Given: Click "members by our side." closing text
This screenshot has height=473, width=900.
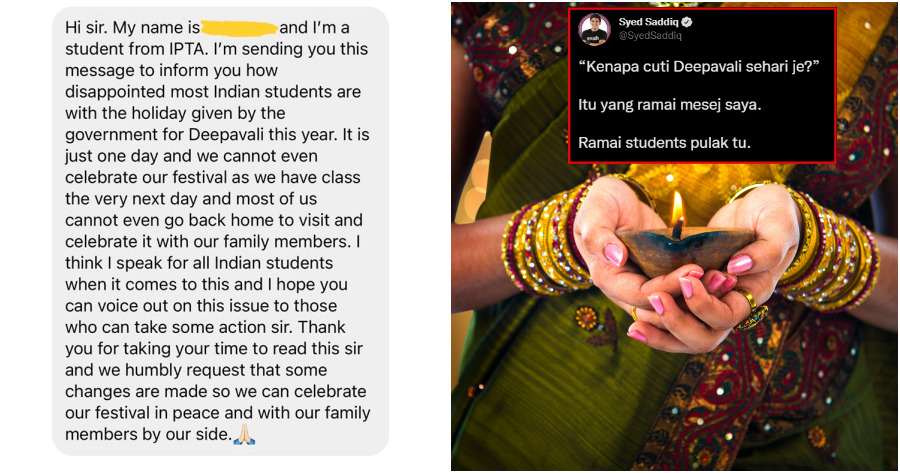Looking at the screenshot, I should [148, 435].
